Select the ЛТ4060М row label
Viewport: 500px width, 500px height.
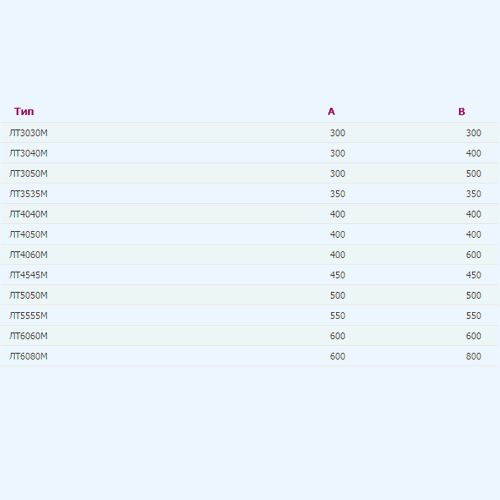28,255
